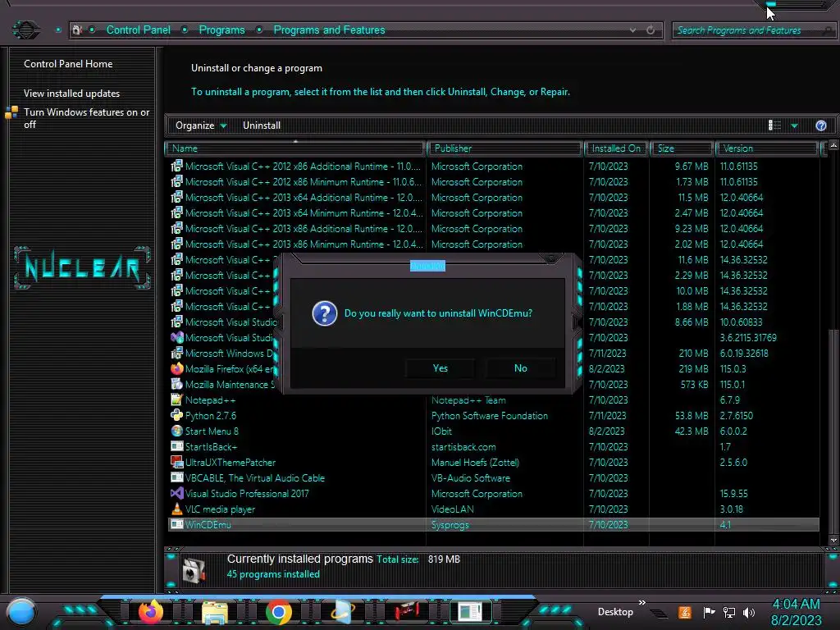Viewport: 840px width, 630px height.
Task: Launch Firefox from the taskbar
Action: pos(151,612)
